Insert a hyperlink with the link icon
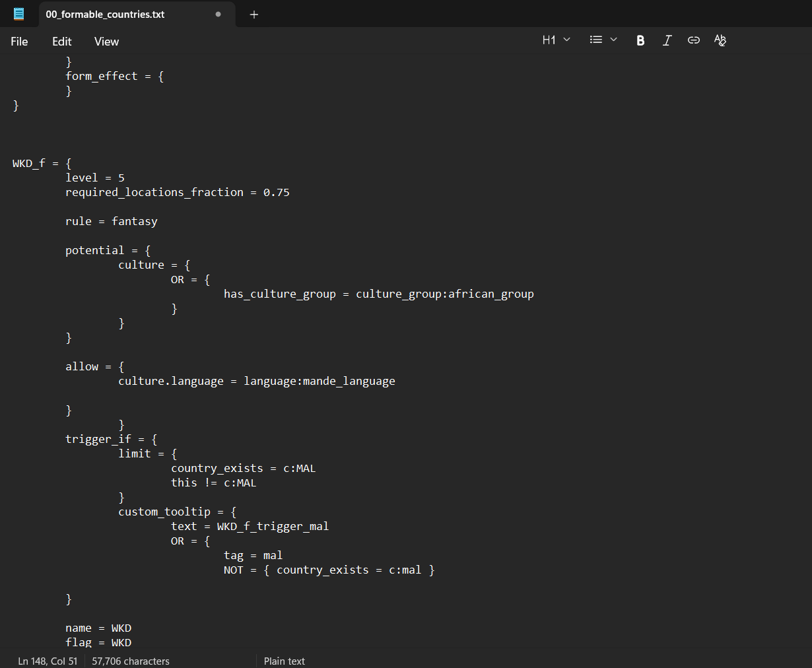The height and width of the screenshot is (668, 812). pyautogui.click(x=693, y=40)
